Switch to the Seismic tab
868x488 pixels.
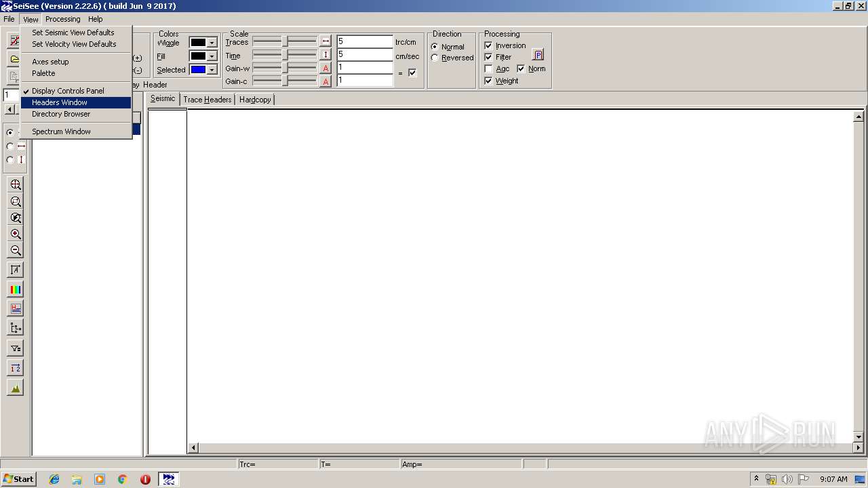pyautogui.click(x=163, y=99)
